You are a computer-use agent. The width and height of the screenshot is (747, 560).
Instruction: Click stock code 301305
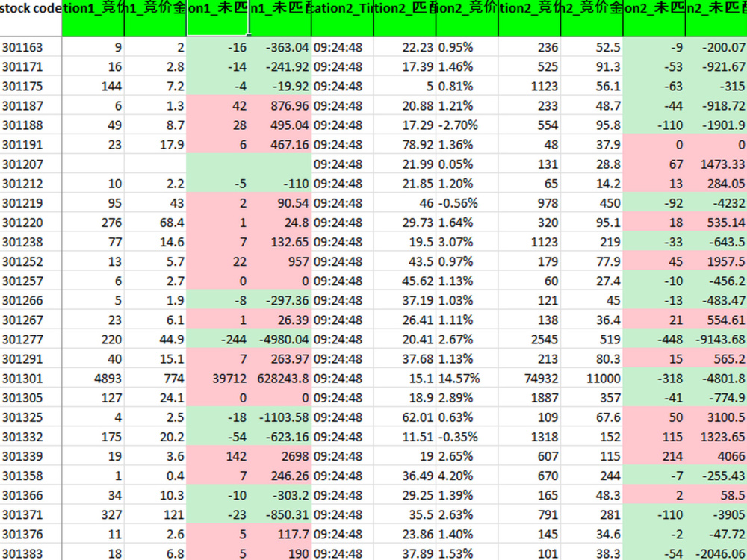(x=31, y=398)
